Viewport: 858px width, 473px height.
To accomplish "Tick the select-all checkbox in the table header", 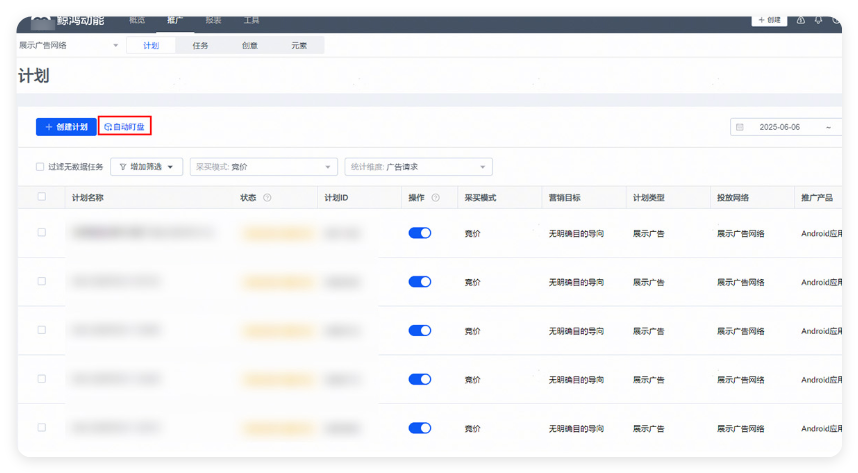I will 42,197.
